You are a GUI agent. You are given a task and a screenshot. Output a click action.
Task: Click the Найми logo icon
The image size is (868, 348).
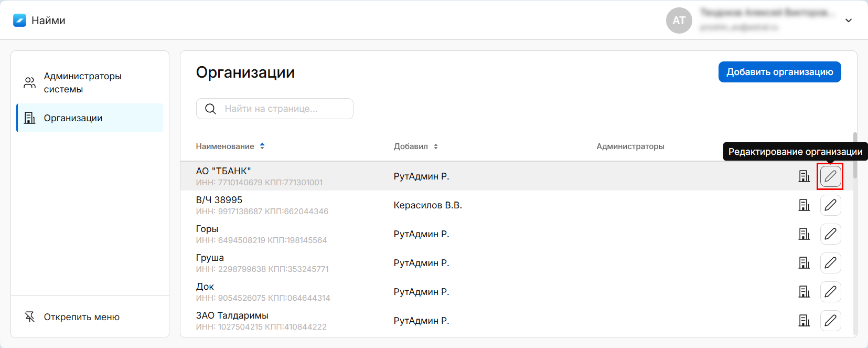point(19,20)
